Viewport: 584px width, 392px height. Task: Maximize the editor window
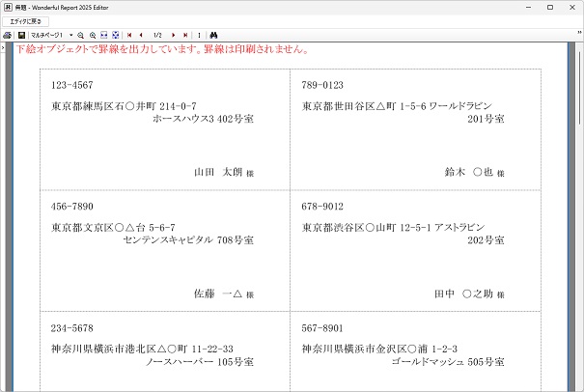click(550, 7)
